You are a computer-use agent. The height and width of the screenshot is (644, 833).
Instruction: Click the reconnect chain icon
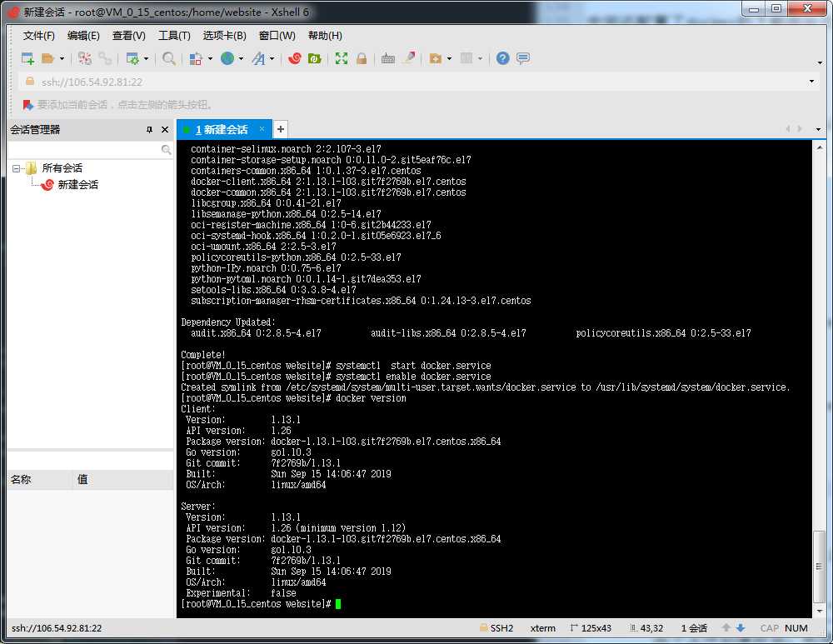105,58
